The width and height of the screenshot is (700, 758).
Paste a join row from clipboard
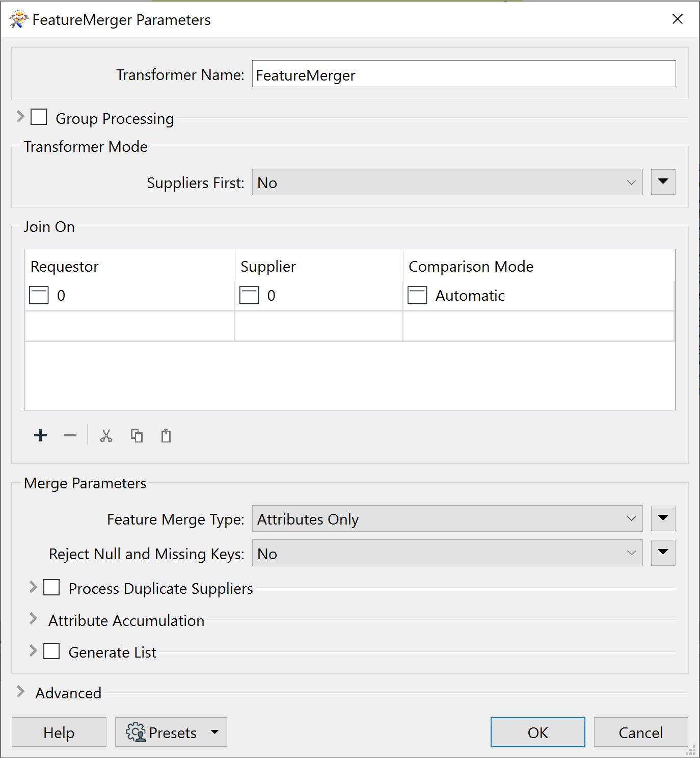(166, 436)
